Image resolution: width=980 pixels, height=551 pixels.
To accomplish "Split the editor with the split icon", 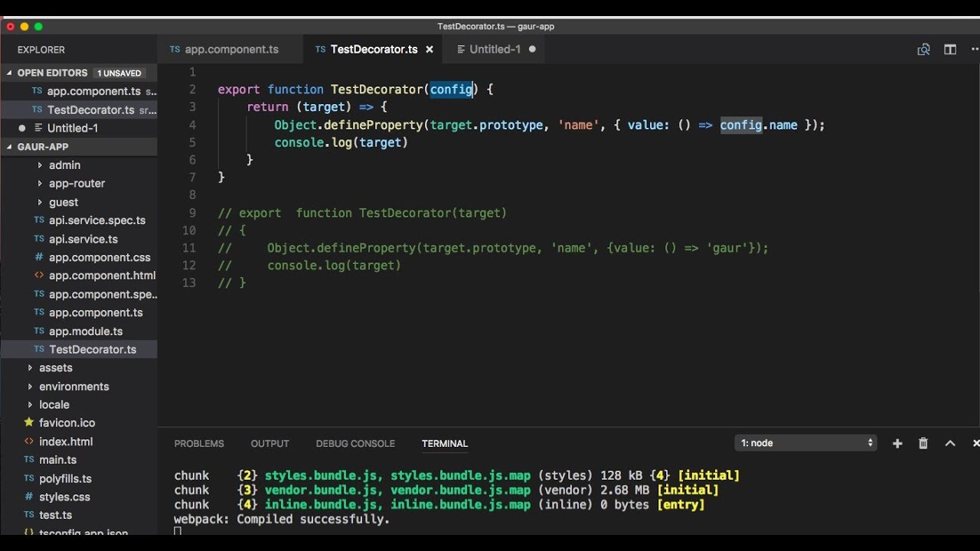I will tap(950, 50).
